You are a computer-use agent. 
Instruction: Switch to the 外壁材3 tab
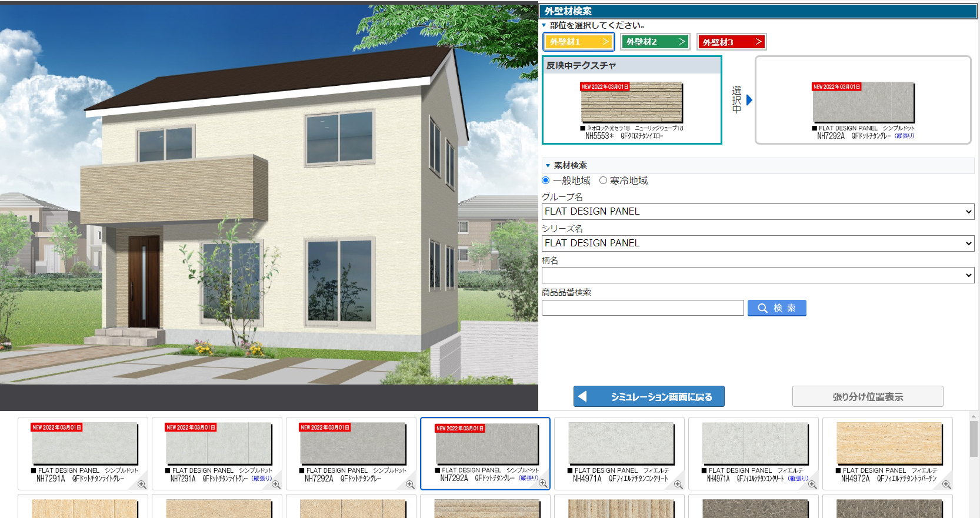click(731, 42)
